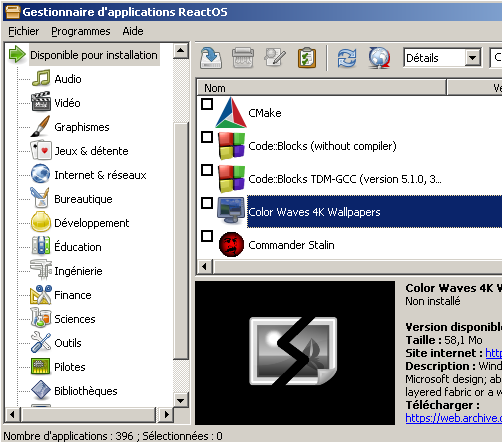Viewport: 502px width, 442px height.
Task: Check Color Waves 4K Wallpapers checkbox
Action: [207, 203]
